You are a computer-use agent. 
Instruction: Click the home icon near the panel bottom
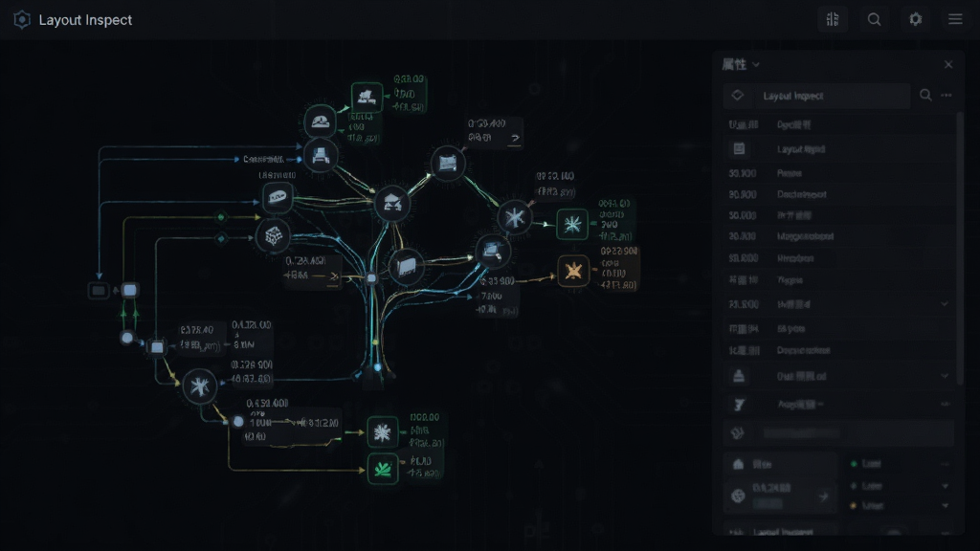738,464
